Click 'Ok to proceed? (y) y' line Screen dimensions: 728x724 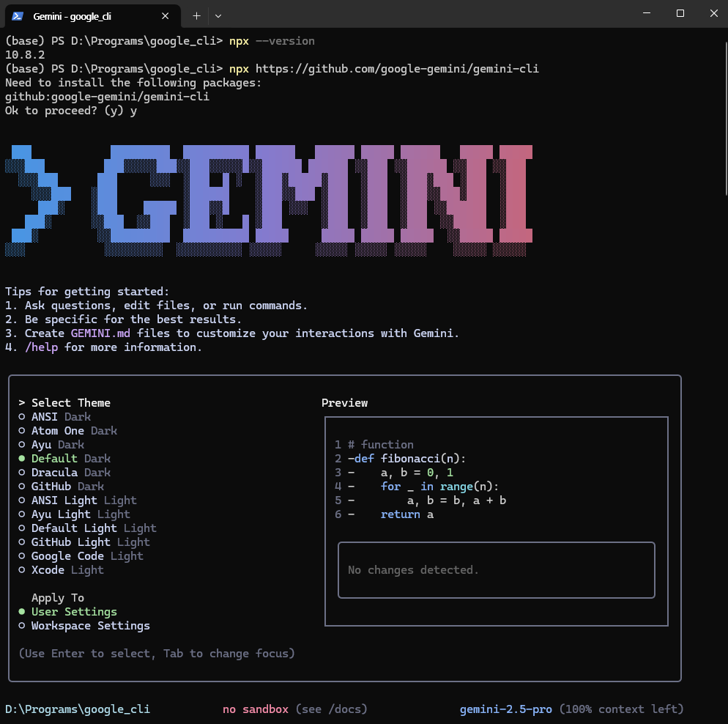71,111
